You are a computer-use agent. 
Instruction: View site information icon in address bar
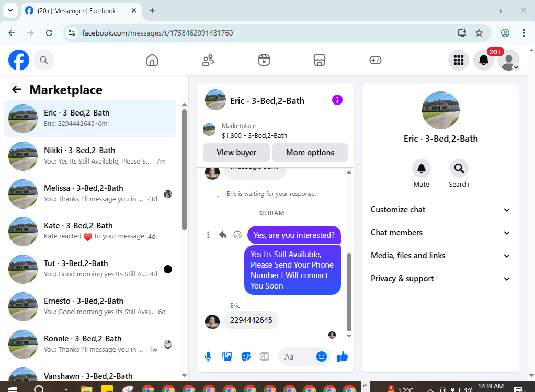click(x=72, y=33)
